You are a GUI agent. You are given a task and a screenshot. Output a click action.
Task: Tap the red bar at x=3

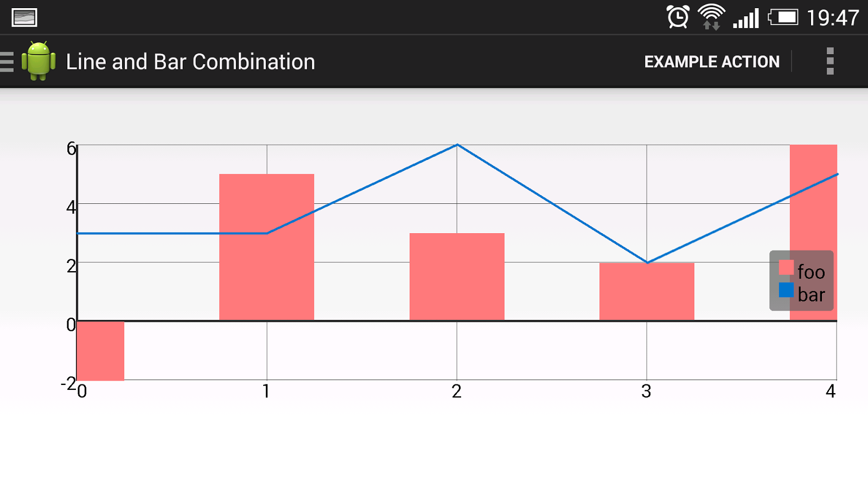click(x=647, y=291)
